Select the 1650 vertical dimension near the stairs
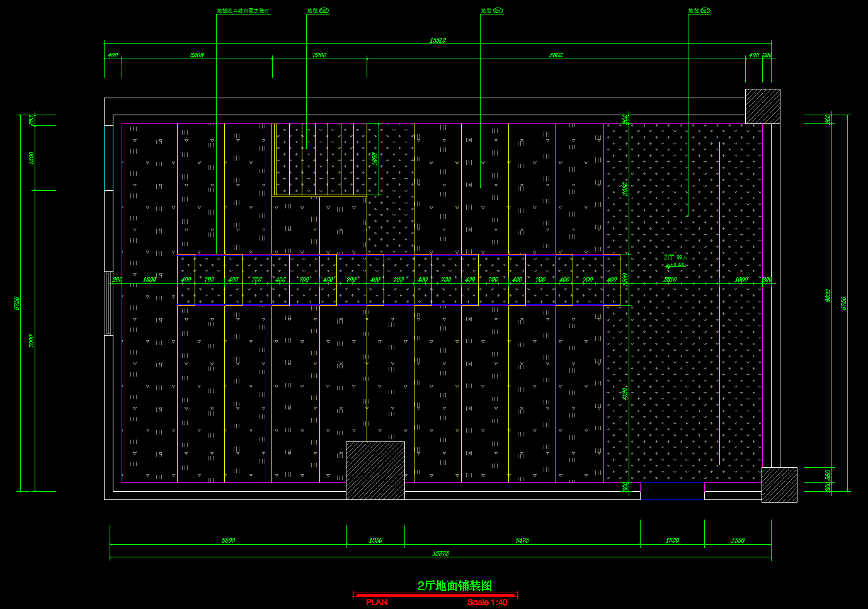 (374, 159)
